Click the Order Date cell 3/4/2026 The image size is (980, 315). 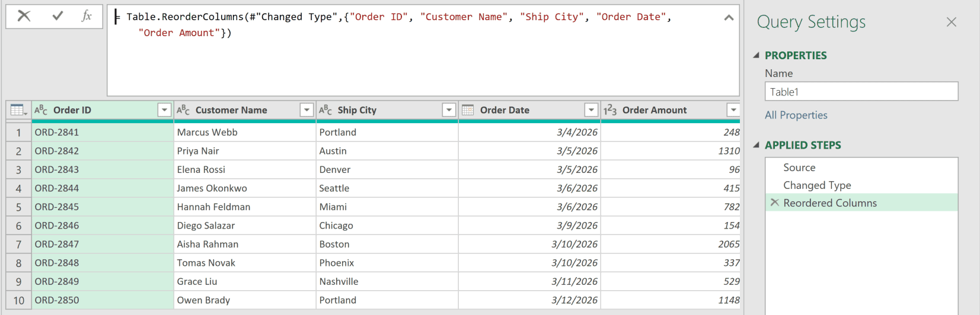(x=529, y=132)
